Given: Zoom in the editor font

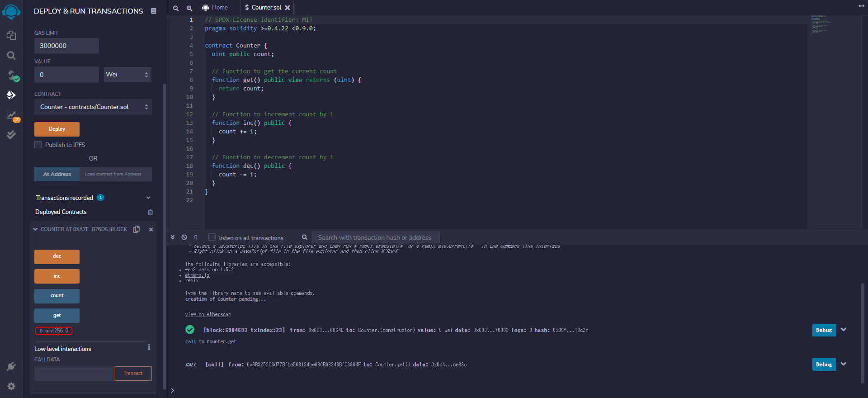Looking at the screenshot, I should (189, 8).
